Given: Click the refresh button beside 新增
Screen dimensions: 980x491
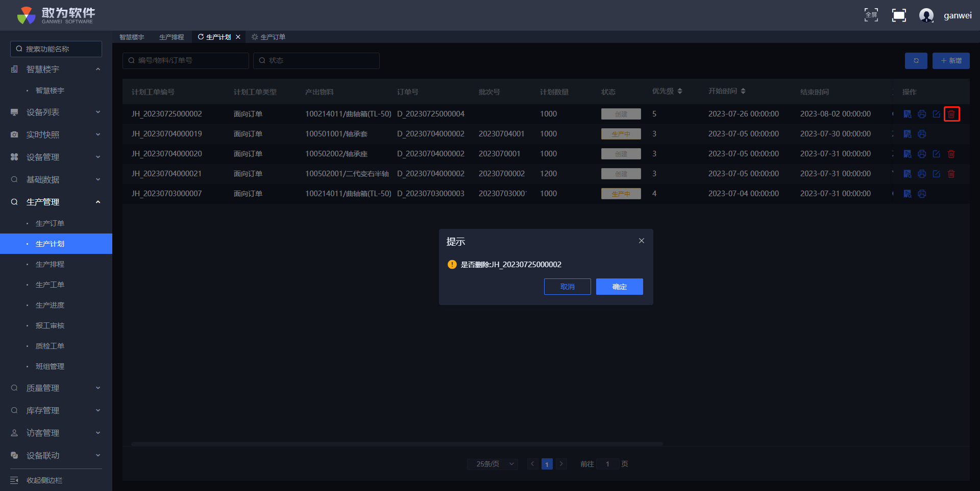Looking at the screenshot, I should pos(916,61).
